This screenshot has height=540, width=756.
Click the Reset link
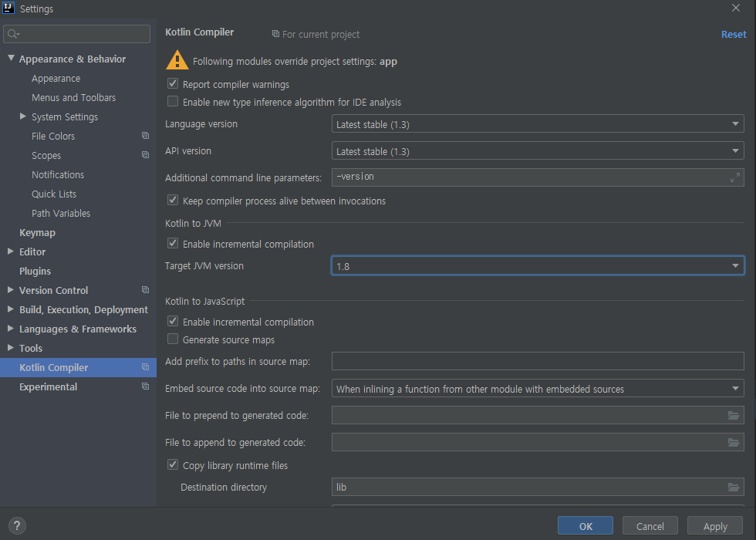tap(734, 34)
